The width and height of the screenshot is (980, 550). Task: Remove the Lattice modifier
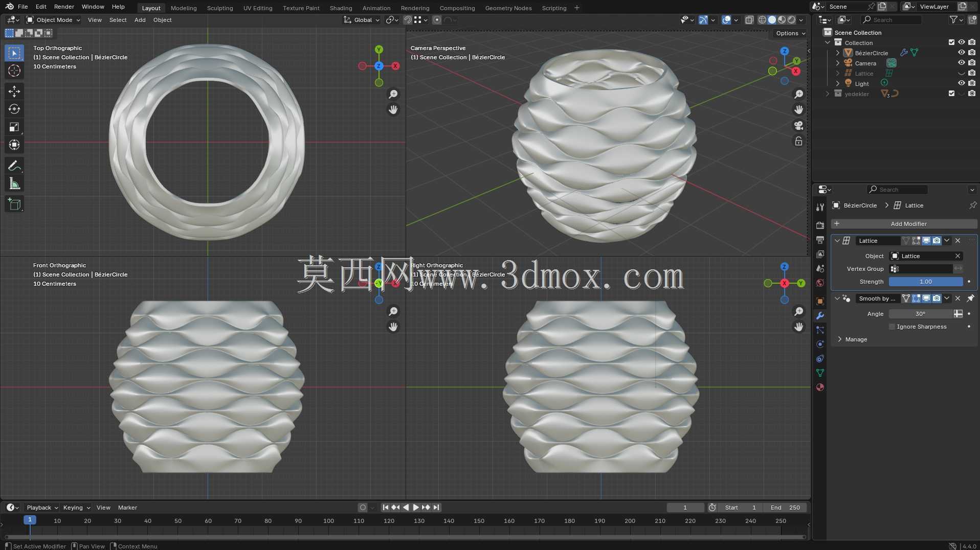[x=958, y=241]
